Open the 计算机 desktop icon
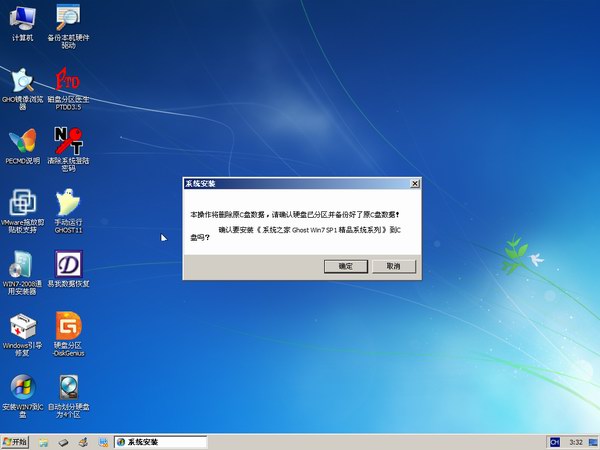600x450 pixels. pos(22,18)
